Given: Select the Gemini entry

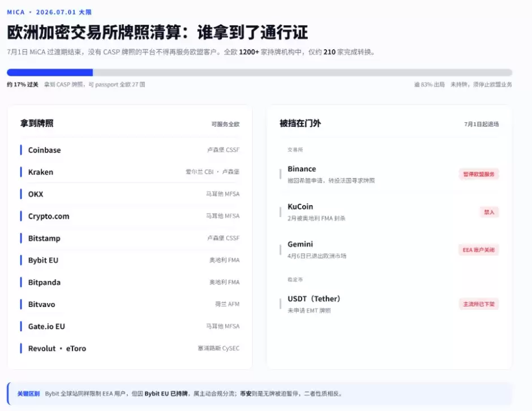Looking at the screenshot, I should [389, 250].
